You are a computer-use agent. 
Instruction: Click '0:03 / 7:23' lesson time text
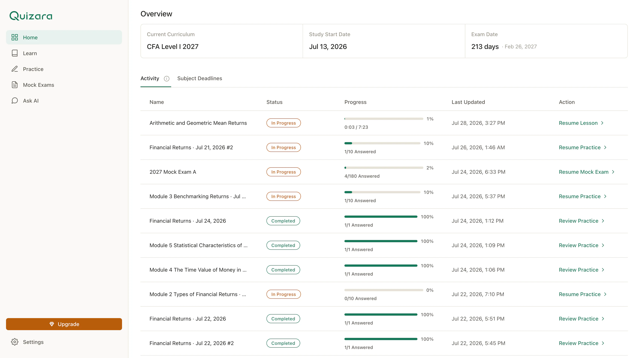(x=356, y=127)
